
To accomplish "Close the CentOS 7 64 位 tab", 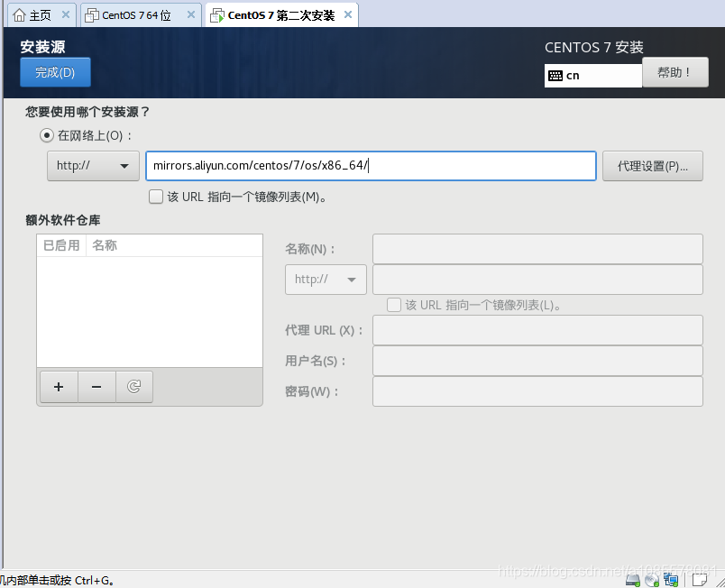I will coord(191,14).
